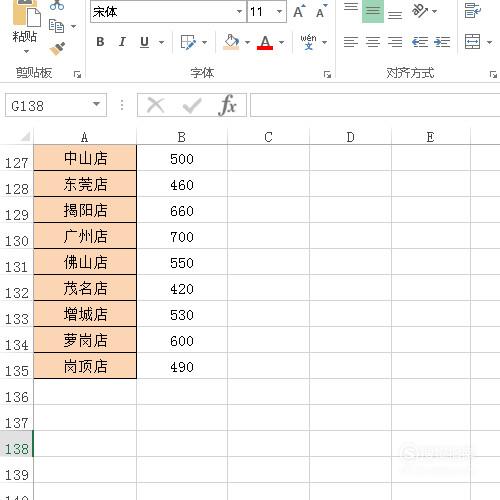
Task: Open the Copy dropdown arrow
Action: (74, 26)
